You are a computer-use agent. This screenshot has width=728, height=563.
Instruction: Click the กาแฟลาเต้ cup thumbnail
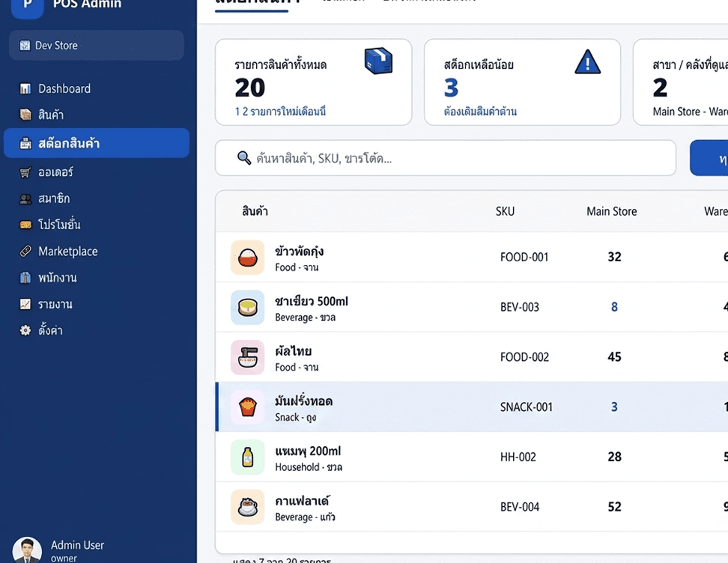click(x=247, y=507)
